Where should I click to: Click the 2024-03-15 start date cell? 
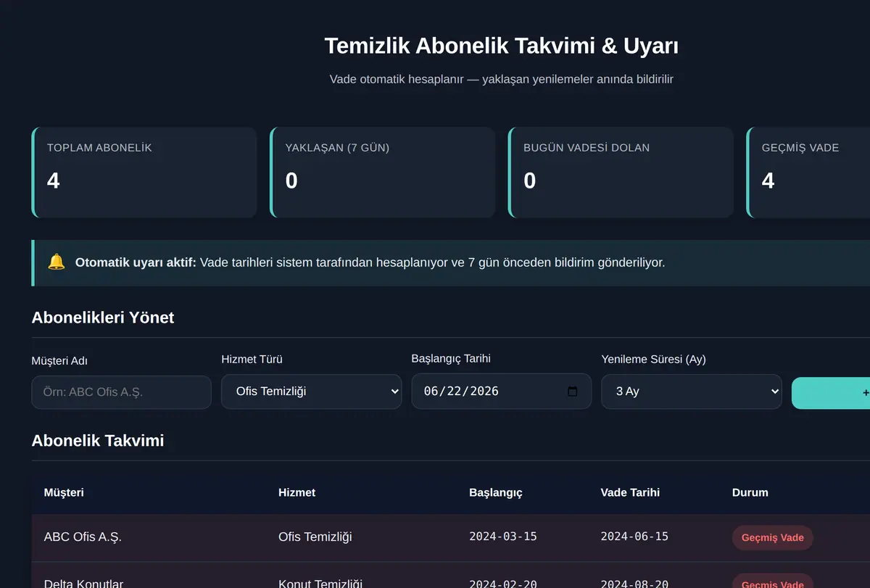tap(503, 537)
